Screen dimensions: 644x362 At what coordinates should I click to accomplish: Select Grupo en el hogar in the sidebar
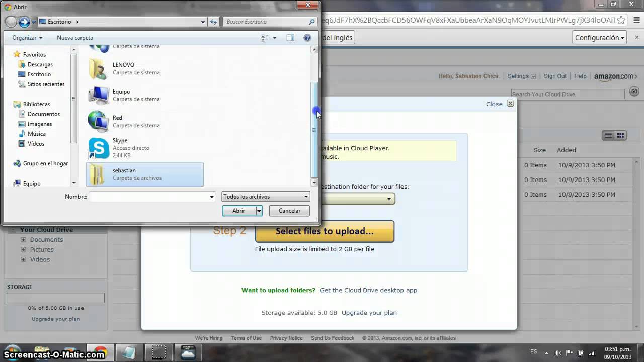tap(45, 163)
